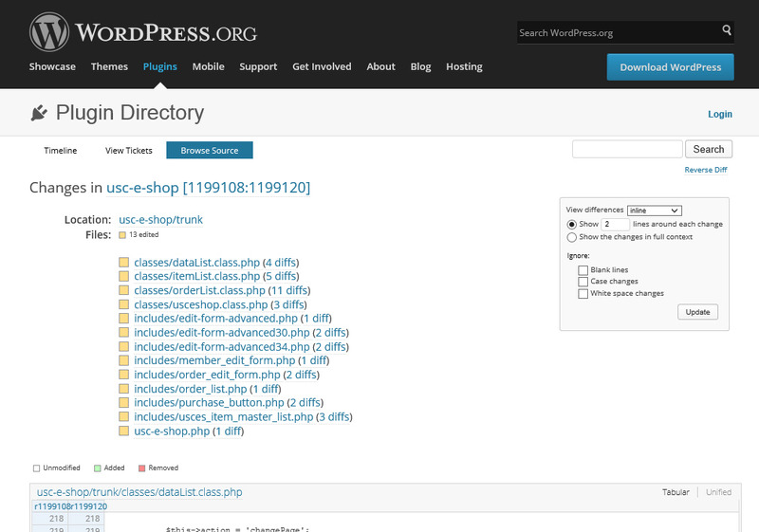Click the icon beside usc-e-shop.php
Viewport: 759px width, 532px height.
click(123, 431)
